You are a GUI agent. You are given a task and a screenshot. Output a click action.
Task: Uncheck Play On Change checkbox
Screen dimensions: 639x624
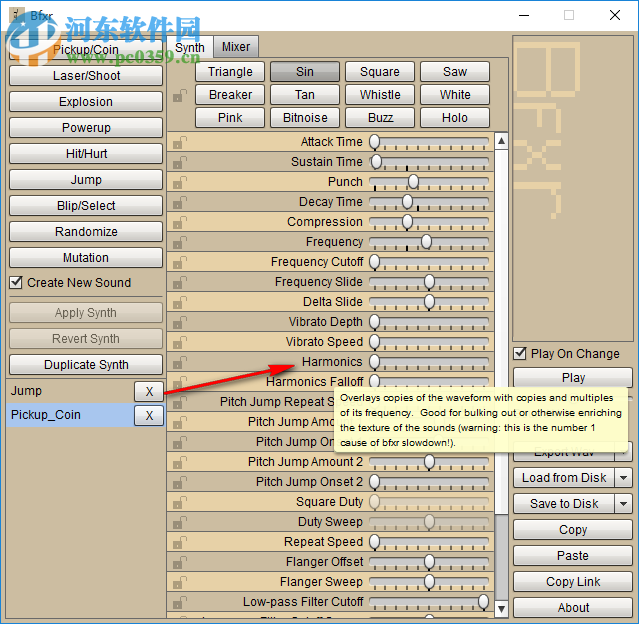tap(520, 353)
